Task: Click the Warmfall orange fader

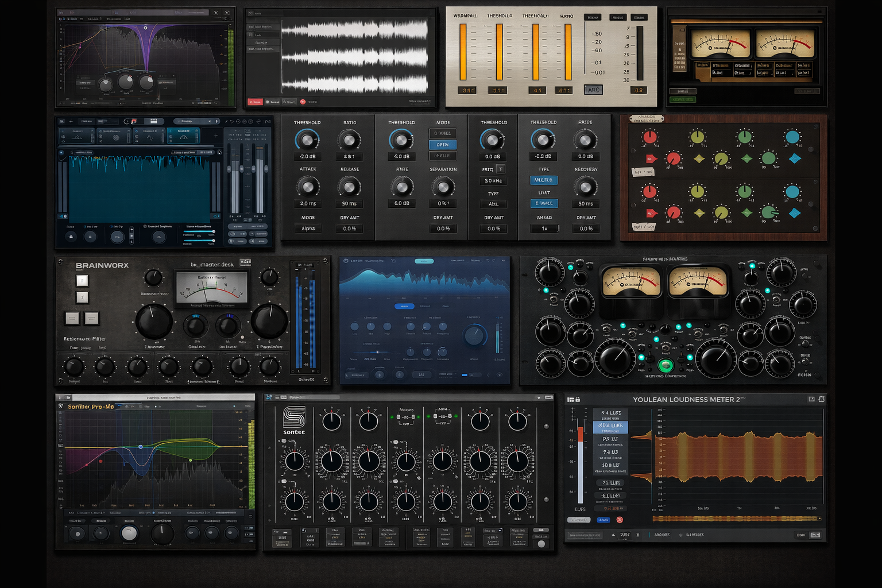Action: click(463, 52)
